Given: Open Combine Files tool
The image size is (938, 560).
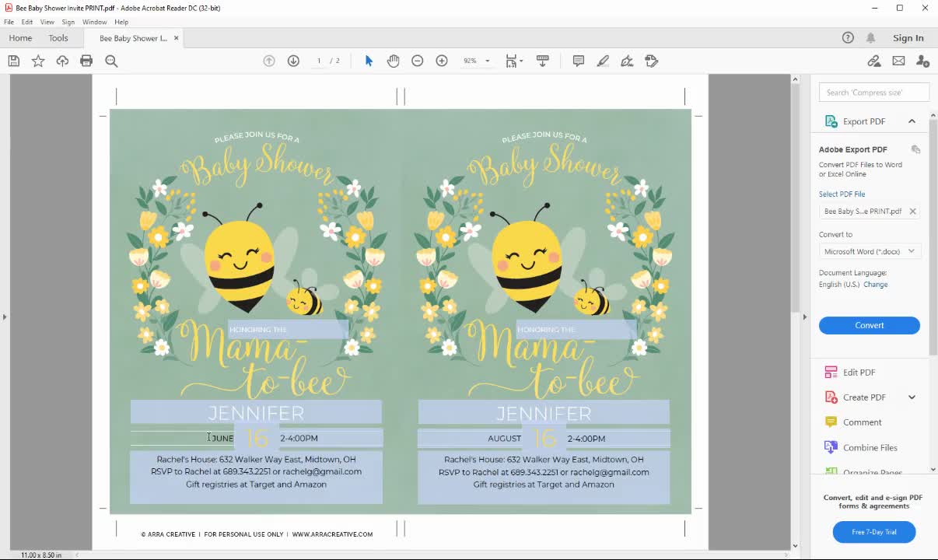Looking at the screenshot, I should point(870,448).
